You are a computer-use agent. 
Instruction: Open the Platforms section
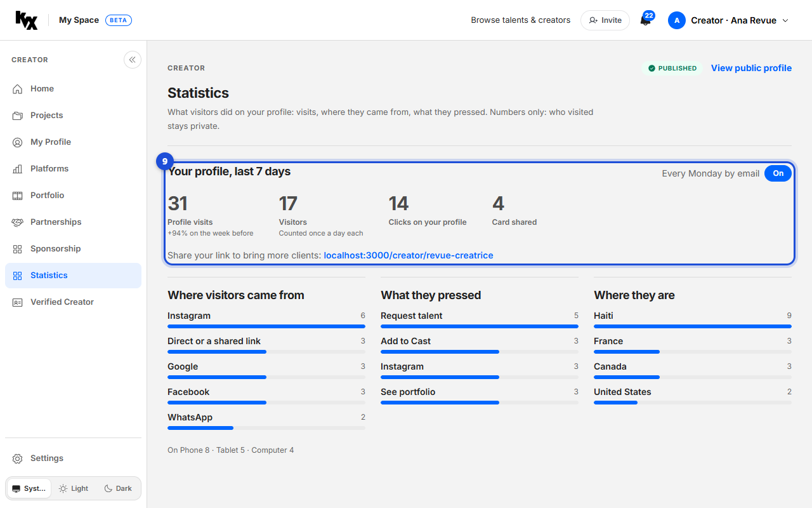tap(73, 169)
